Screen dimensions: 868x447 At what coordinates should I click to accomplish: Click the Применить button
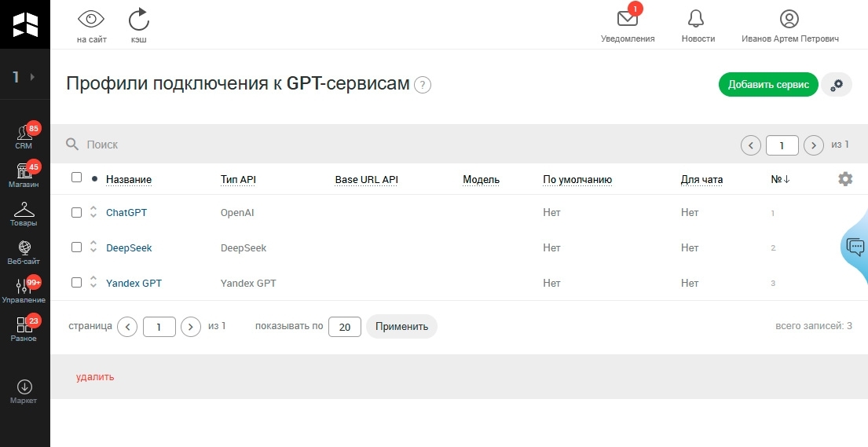point(401,326)
